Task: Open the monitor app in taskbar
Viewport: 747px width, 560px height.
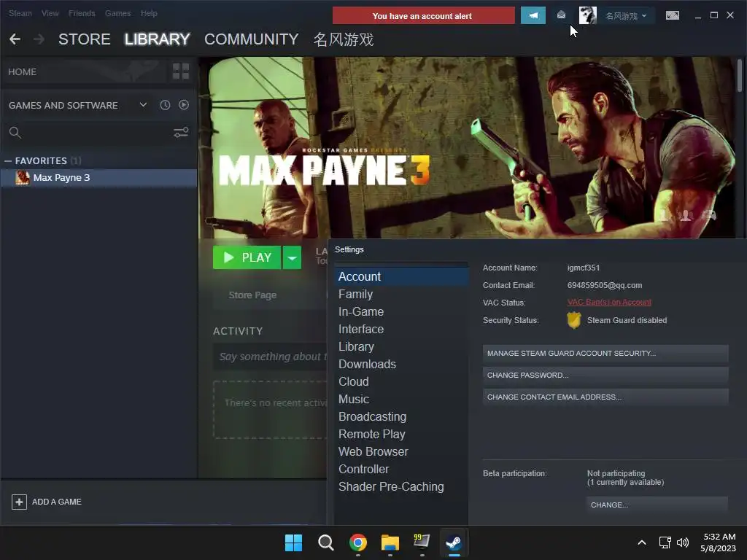Action: pos(422,542)
